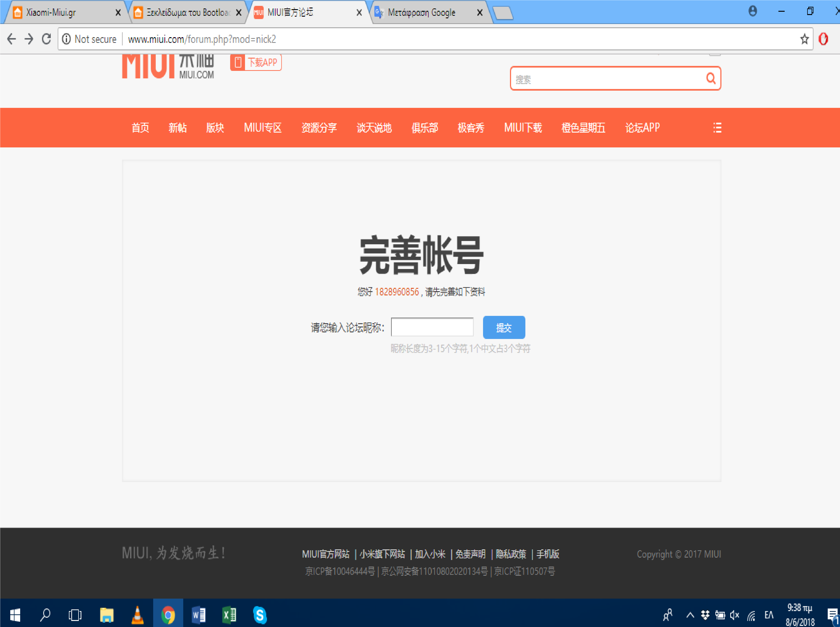Toggle the muted volume tray icon
Image resolution: width=840 pixels, height=627 pixels.
point(734,615)
